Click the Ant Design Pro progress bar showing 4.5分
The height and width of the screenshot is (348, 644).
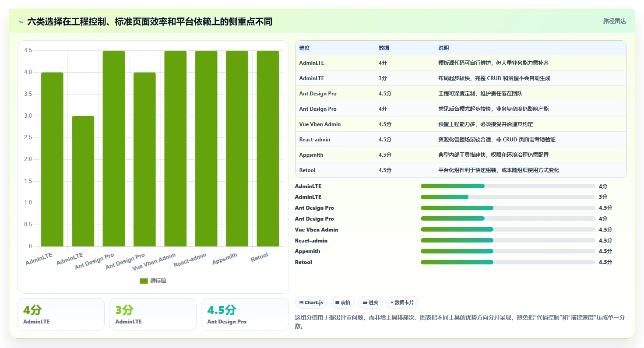pos(508,208)
